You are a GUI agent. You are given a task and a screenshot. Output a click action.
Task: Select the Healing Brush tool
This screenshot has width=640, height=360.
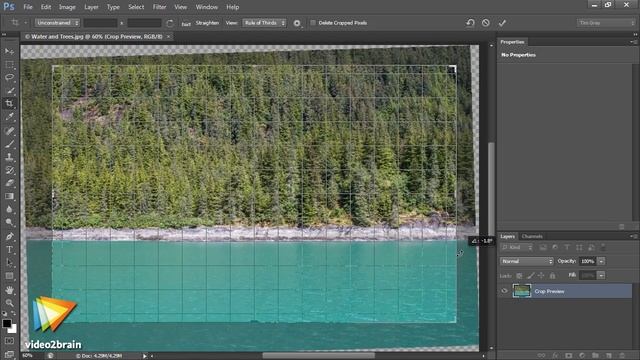[x=9, y=131]
